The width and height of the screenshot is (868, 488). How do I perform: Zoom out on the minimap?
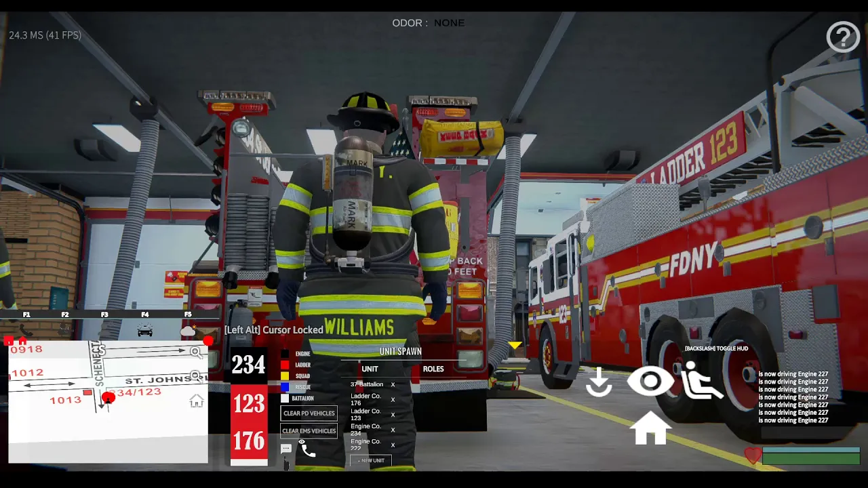pyautogui.click(x=197, y=377)
